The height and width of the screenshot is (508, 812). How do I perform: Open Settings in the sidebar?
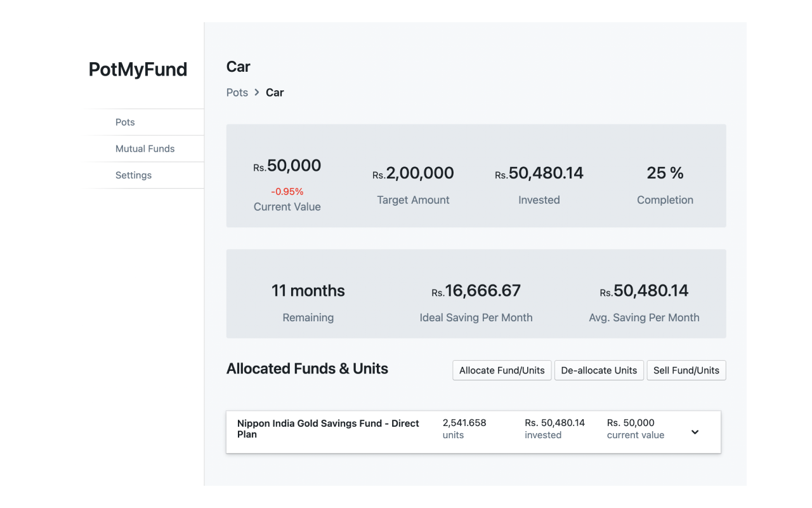coord(133,175)
